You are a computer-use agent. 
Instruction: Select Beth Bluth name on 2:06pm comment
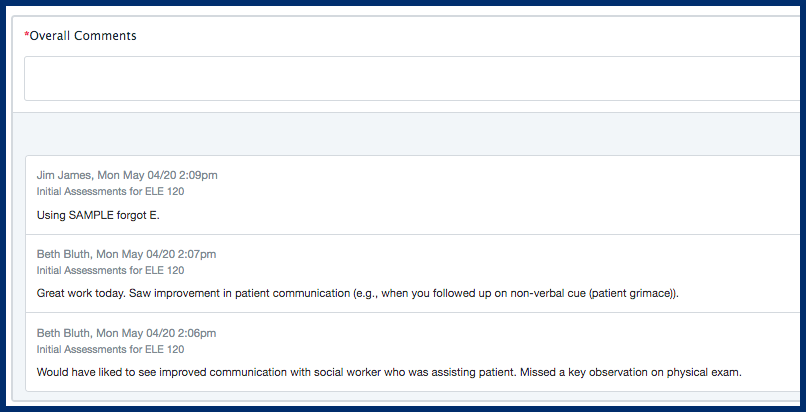click(64, 333)
